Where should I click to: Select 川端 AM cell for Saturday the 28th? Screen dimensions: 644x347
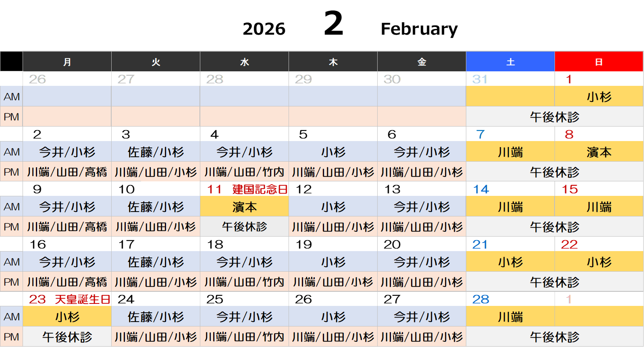coord(510,317)
